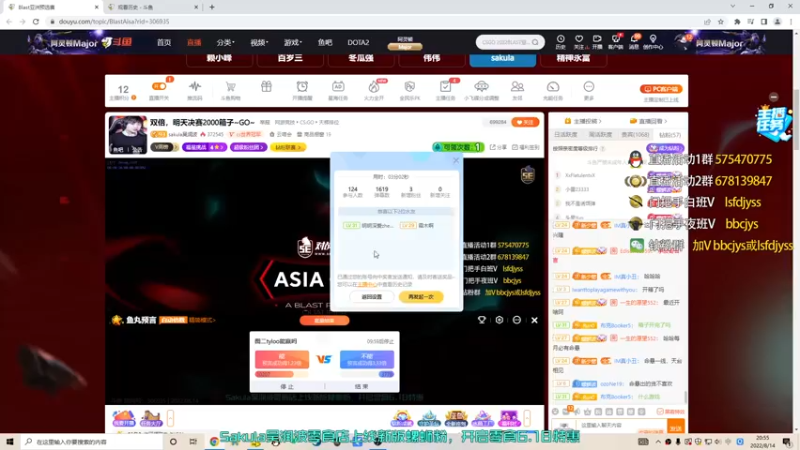The image size is (800, 450).
Task: Open the 直播 nav item
Action: tap(194, 42)
